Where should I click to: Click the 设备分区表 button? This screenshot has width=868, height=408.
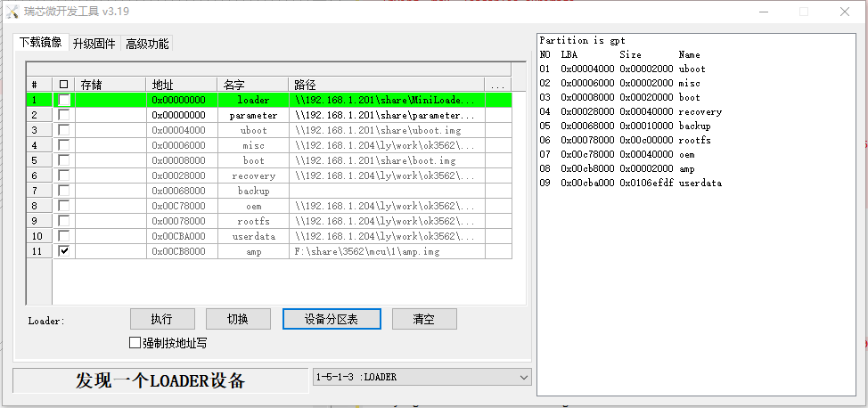pos(332,320)
